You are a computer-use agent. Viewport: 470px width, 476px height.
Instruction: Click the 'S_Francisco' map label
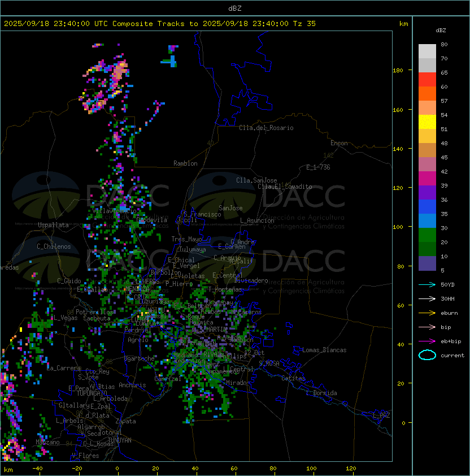pos(202,214)
